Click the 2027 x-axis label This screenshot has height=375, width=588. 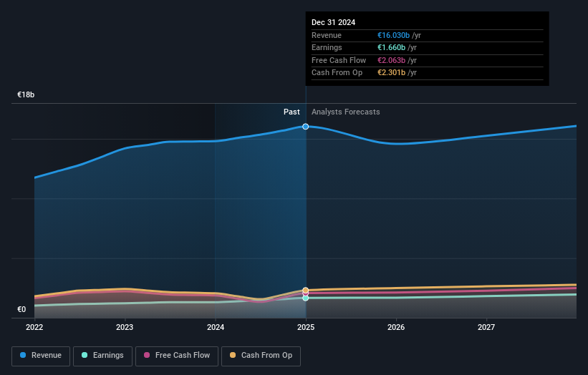(486, 327)
